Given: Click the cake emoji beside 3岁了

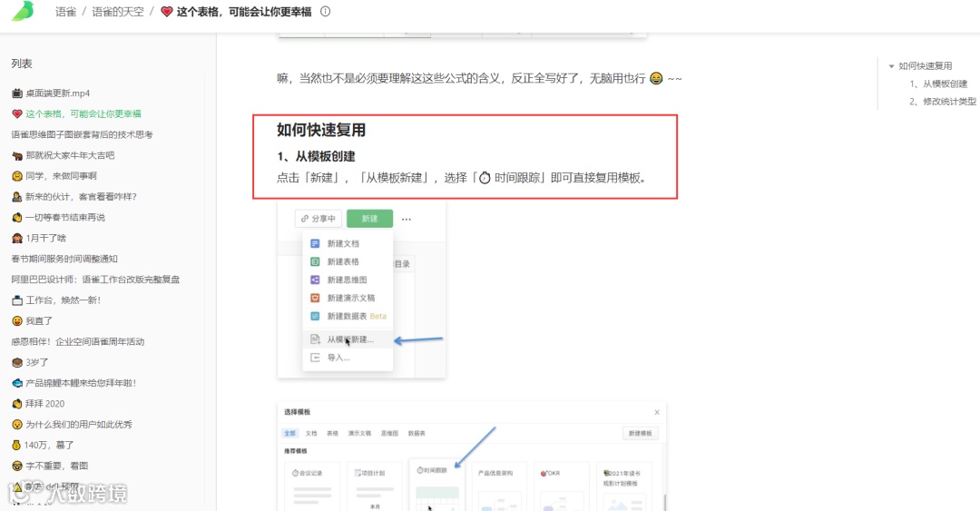Looking at the screenshot, I should (x=17, y=362).
